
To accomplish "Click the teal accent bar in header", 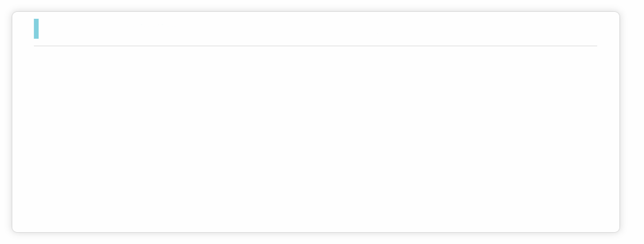I will click(x=36, y=29).
